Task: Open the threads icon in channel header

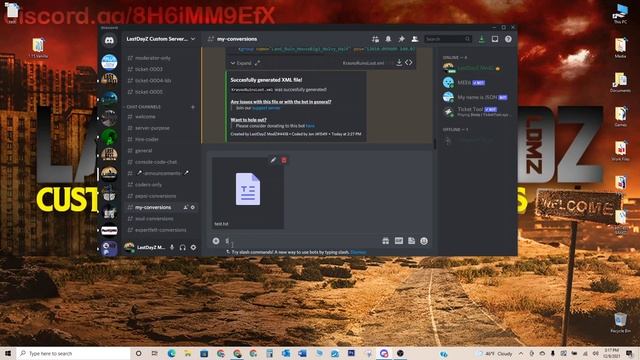Action: pos(375,39)
